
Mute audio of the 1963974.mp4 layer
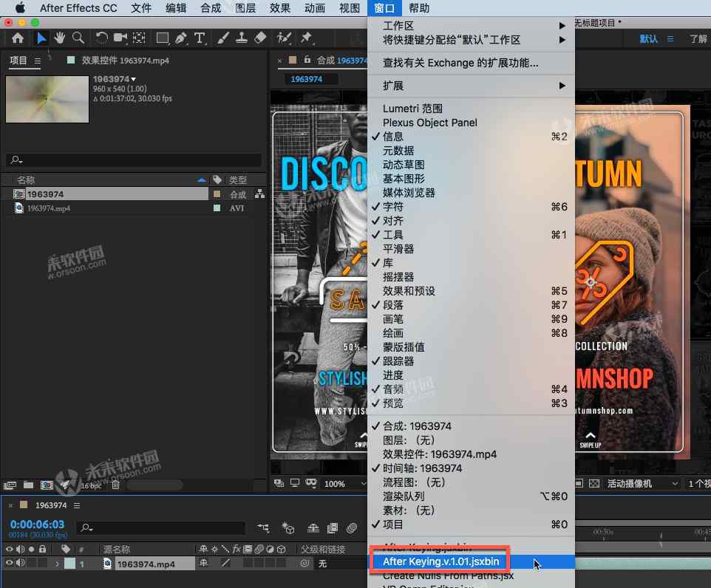click(21, 563)
